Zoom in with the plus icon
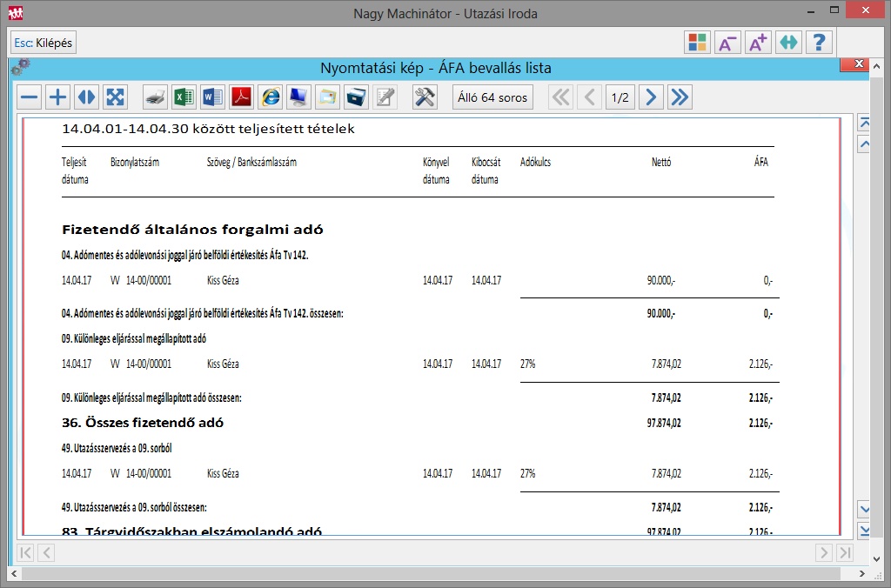This screenshot has width=891, height=588. pos(57,97)
